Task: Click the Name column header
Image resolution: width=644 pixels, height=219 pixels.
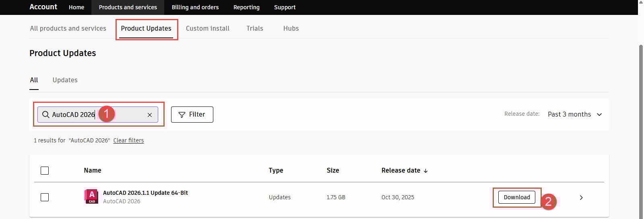Action: click(93, 171)
